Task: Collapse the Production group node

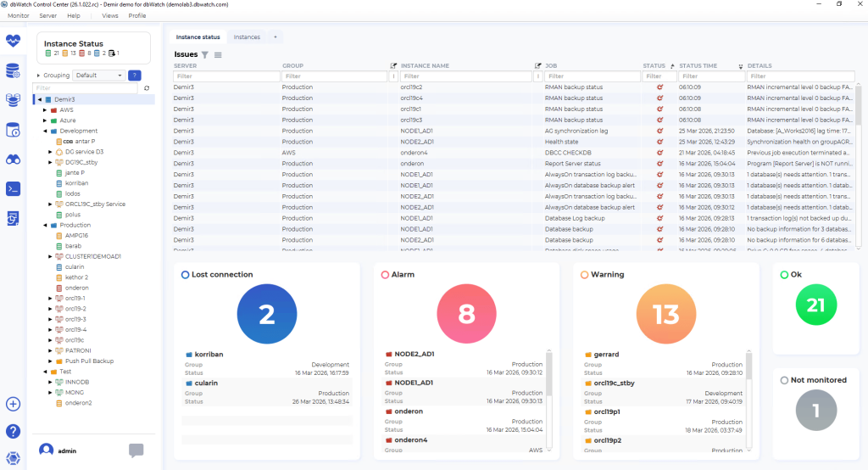Action: click(x=45, y=225)
